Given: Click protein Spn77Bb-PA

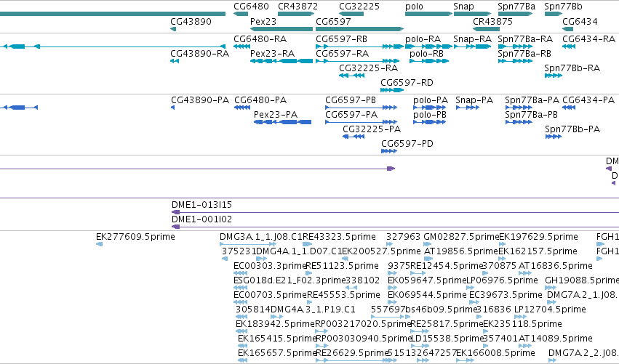Looking at the screenshot, I should click(572, 129).
